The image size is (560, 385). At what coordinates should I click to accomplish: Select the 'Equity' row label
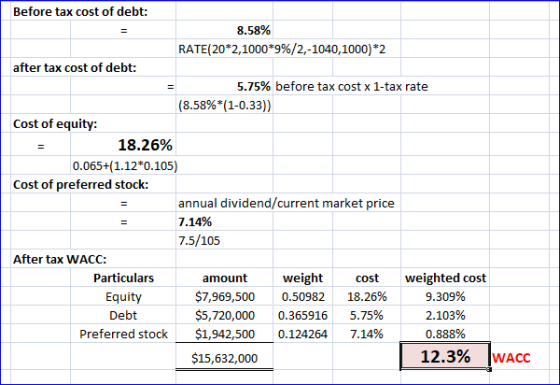[123, 297]
